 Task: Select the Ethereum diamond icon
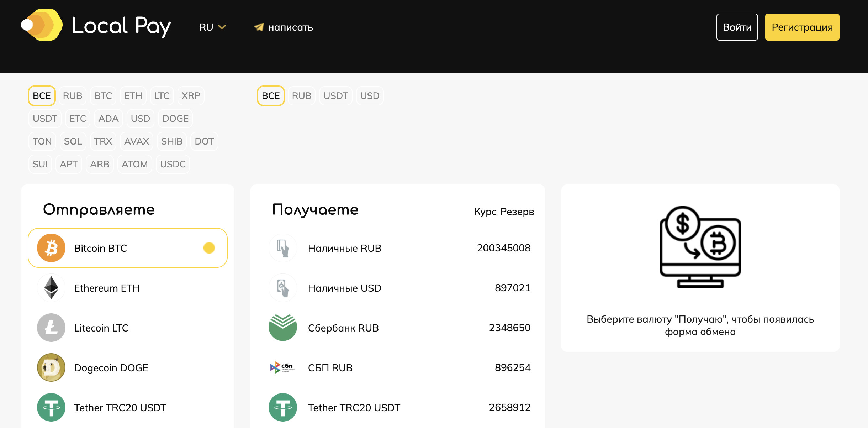51,288
